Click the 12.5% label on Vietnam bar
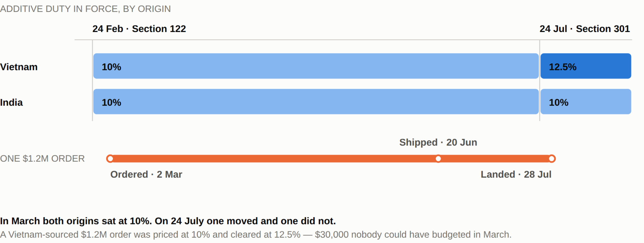 tap(563, 67)
